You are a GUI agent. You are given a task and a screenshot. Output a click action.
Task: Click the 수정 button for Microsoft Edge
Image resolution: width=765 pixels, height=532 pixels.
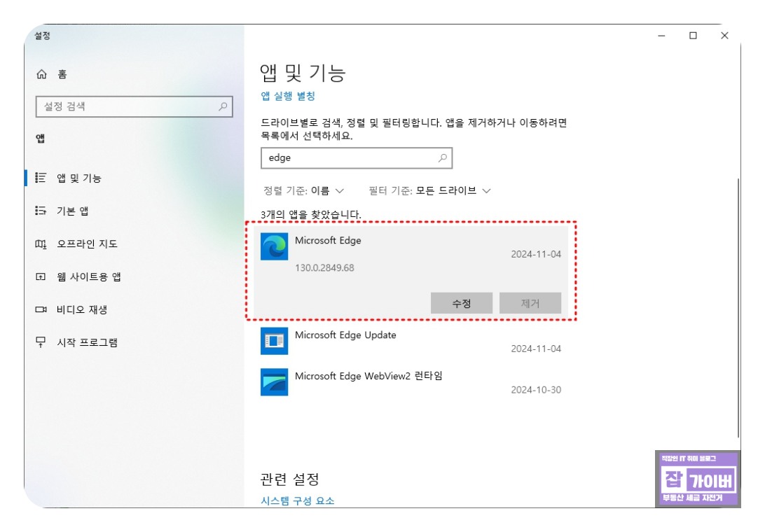462,303
